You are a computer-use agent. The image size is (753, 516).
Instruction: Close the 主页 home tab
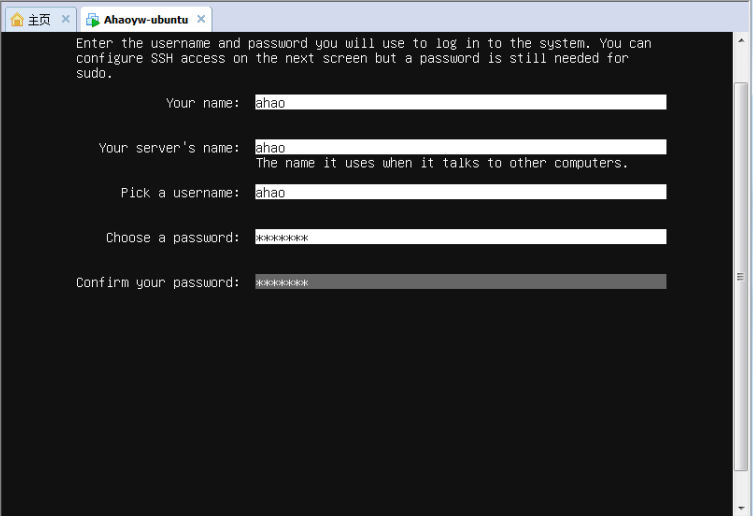click(x=66, y=19)
